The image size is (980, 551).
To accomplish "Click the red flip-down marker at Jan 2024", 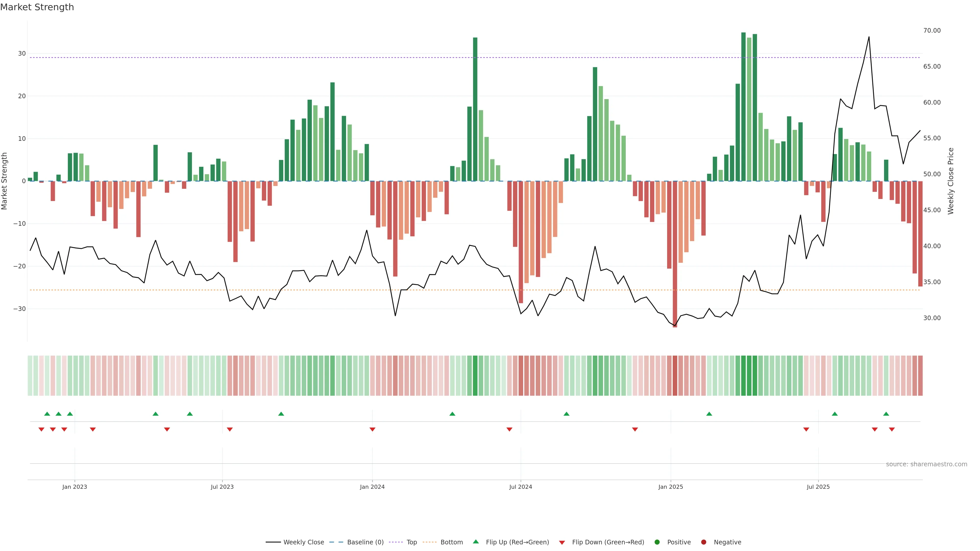I will [372, 429].
